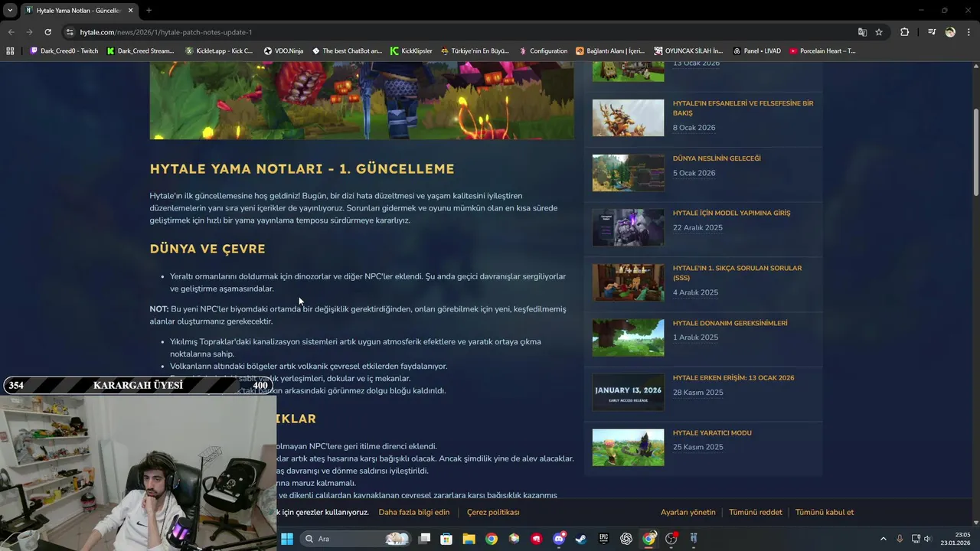
Task: Open Hytale Yaratıcı Modu article
Action: [712, 433]
